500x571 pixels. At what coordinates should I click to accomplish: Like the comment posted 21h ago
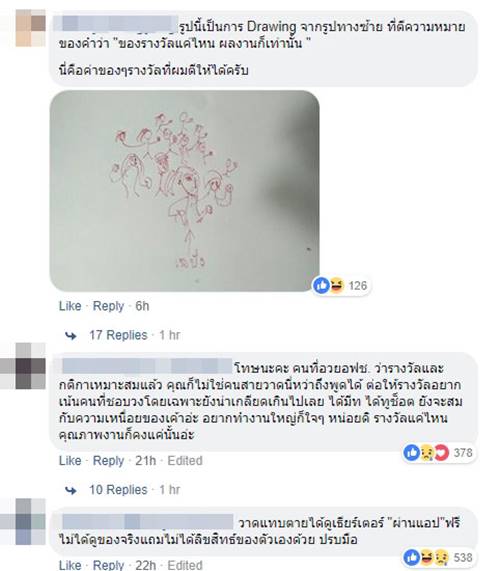point(70,461)
